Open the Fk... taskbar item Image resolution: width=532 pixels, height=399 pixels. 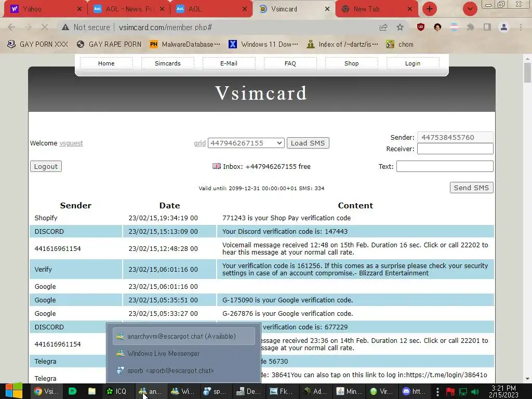[x=281, y=391]
